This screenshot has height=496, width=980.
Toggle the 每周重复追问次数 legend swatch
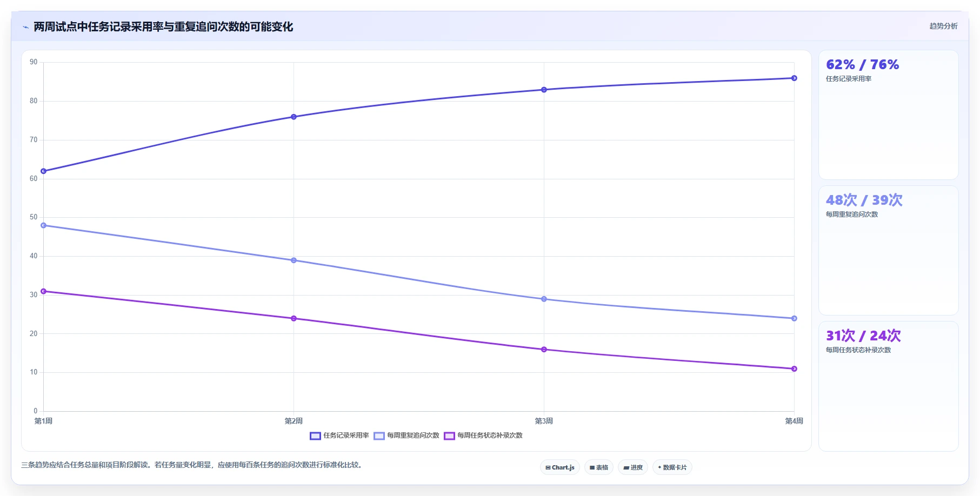(x=379, y=436)
